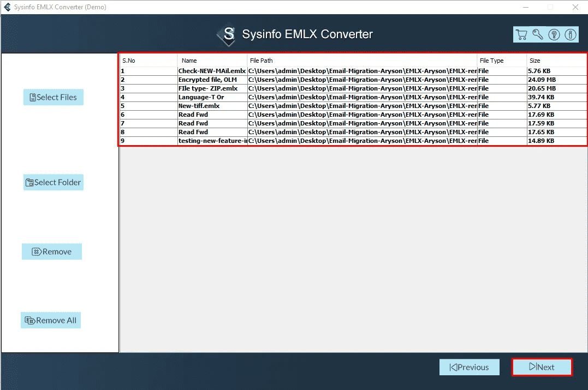Click the 17.65 KB size cell
588x390 pixels.
pos(556,132)
